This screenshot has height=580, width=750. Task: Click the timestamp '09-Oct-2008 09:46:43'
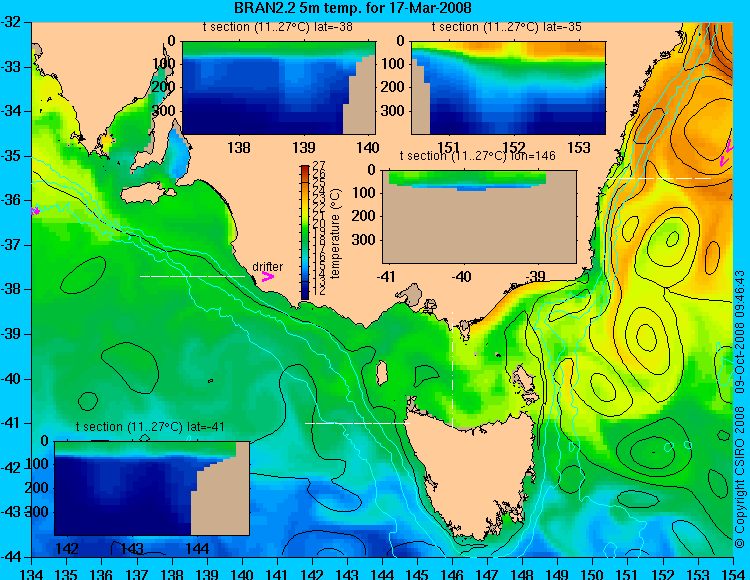click(x=740, y=332)
